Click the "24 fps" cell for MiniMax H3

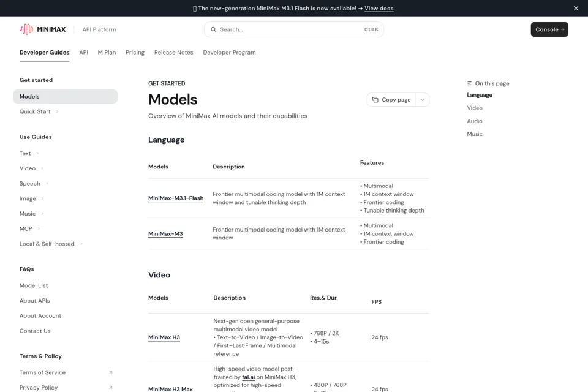pos(380,337)
